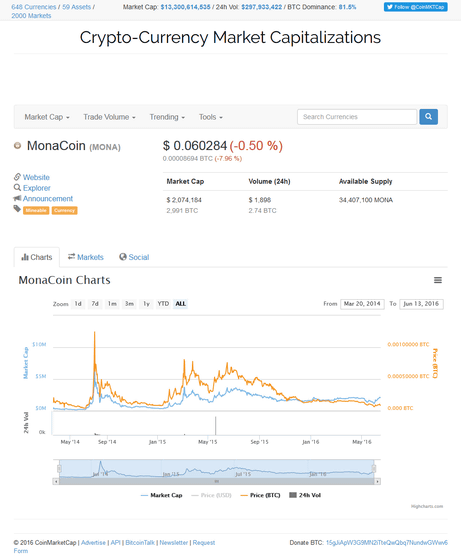461x560 pixels.
Task: Toggle the Market Cap series legend
Action: pos(162,495)
